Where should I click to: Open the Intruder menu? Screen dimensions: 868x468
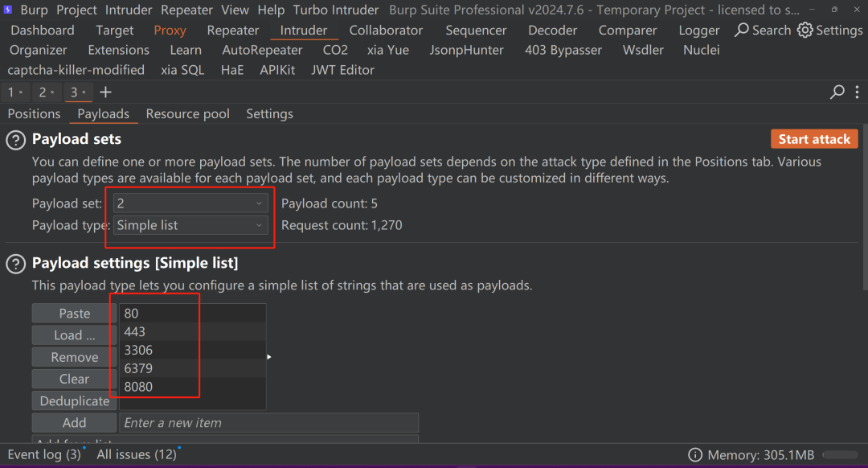[129, 10]
